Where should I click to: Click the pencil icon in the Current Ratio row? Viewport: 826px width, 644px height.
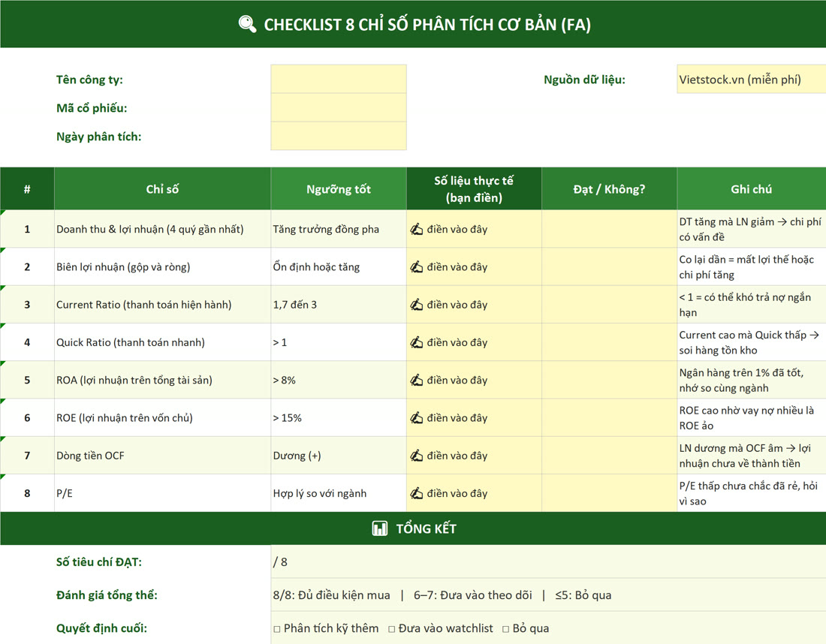pos(417,304)
